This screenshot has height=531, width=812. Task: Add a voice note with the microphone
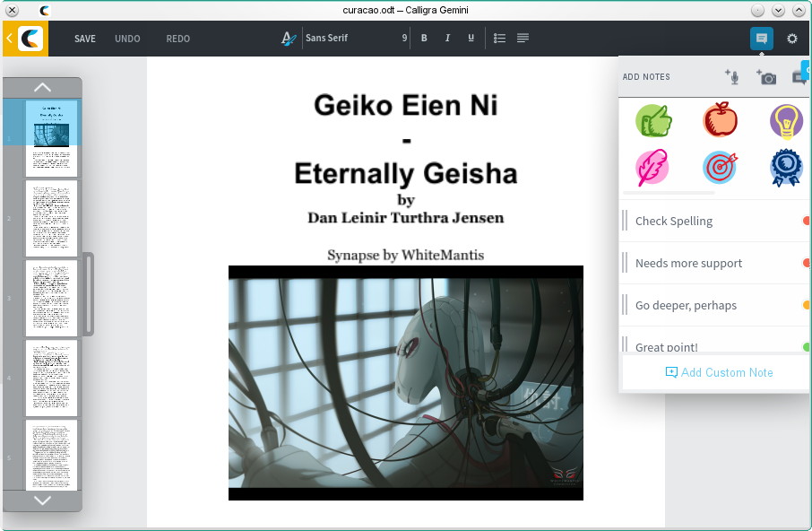click(x=732, y=77)
